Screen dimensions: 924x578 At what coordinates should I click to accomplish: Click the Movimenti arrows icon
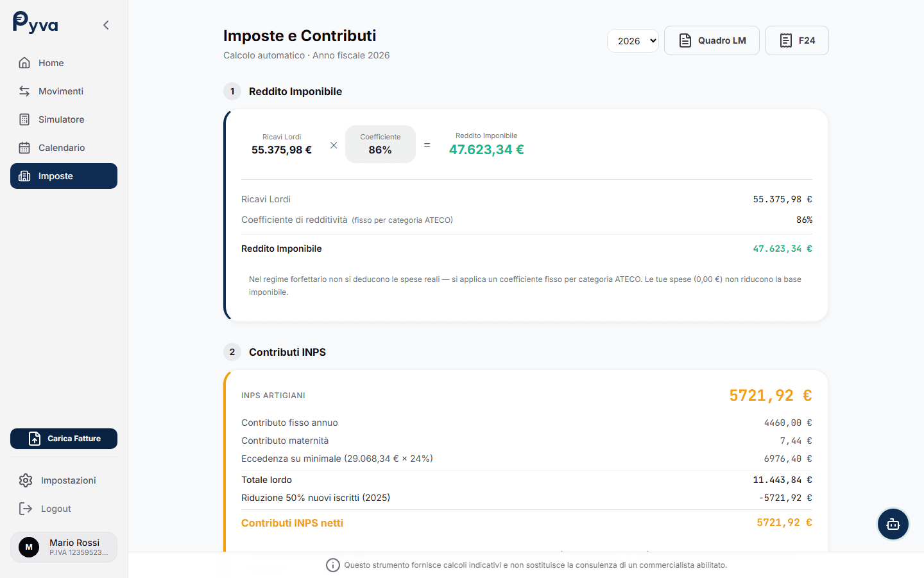[24, 91]
